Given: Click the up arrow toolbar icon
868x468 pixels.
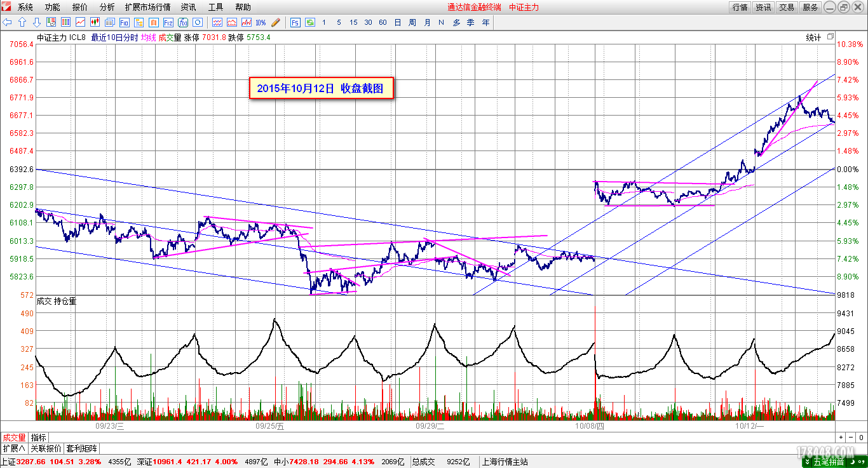Looking at the screenshot, I should (22, 22).
